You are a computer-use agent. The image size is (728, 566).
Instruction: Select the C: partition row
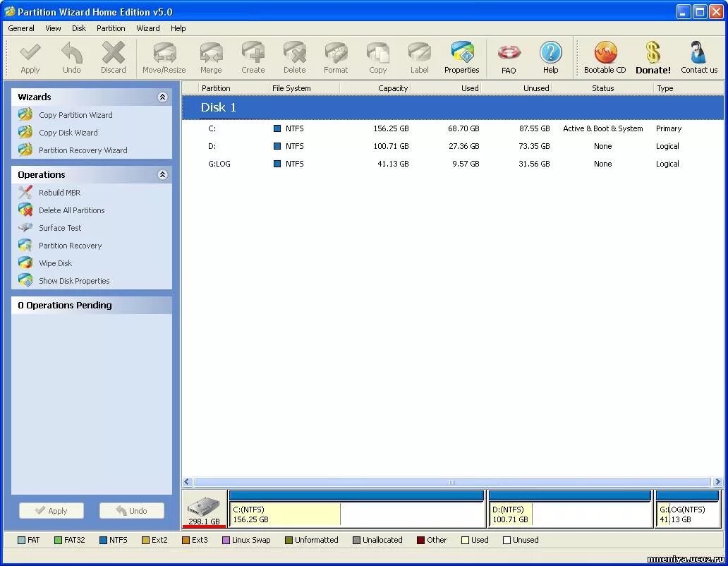(453, 128)
